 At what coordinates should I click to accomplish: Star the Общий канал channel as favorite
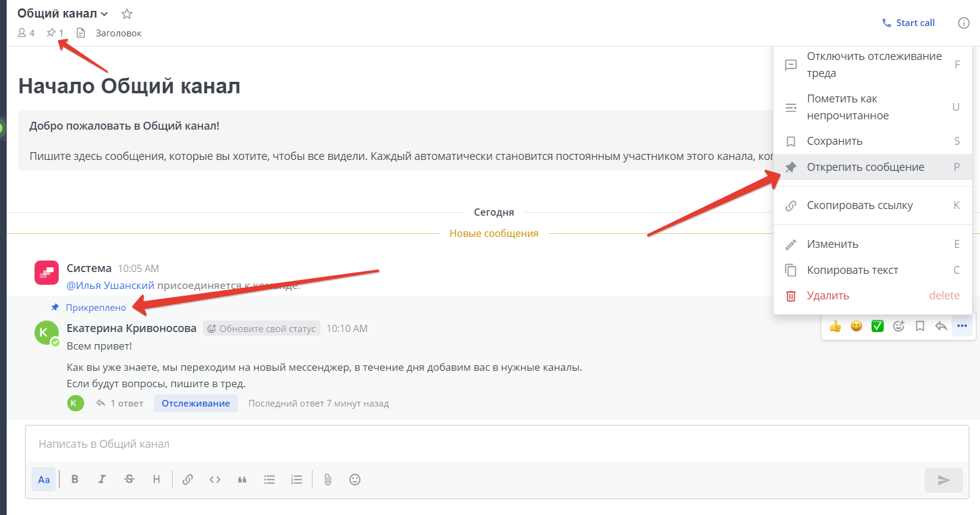(127, 14)
